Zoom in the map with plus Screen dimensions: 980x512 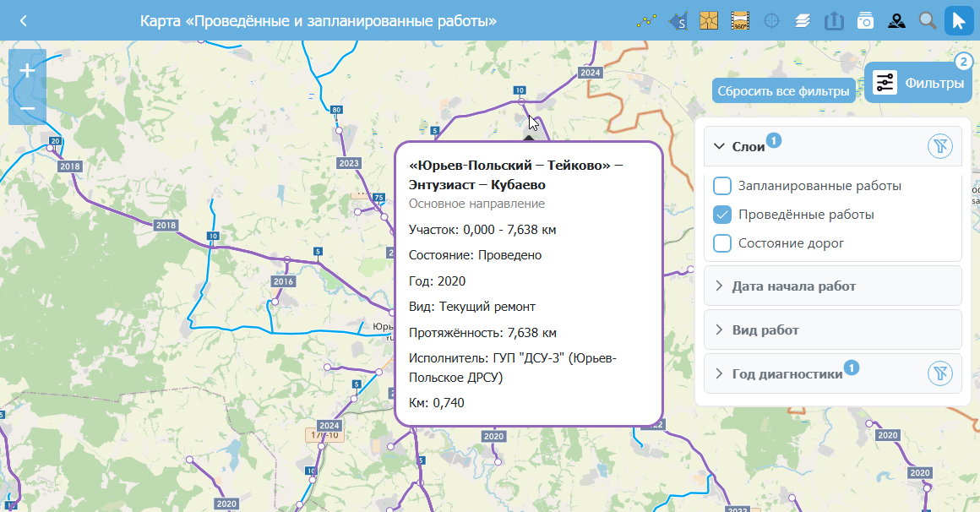click(x=27, y=70)
